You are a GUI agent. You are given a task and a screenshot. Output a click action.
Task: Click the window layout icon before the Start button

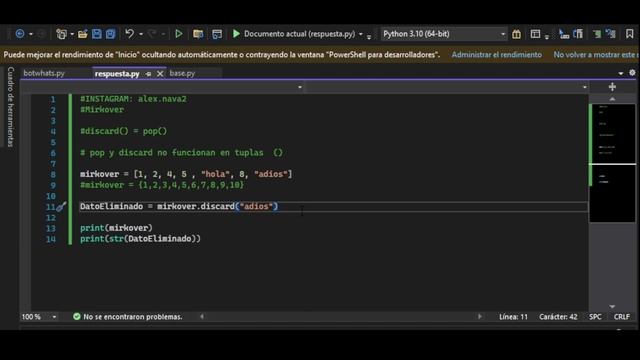[217, 34]
